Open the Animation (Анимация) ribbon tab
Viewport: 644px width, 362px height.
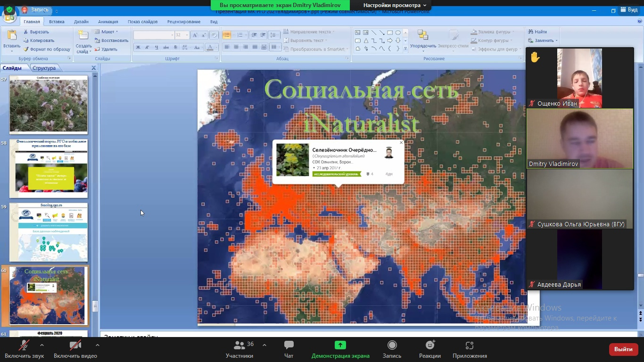pyautogui.click(x=108, y=22)
